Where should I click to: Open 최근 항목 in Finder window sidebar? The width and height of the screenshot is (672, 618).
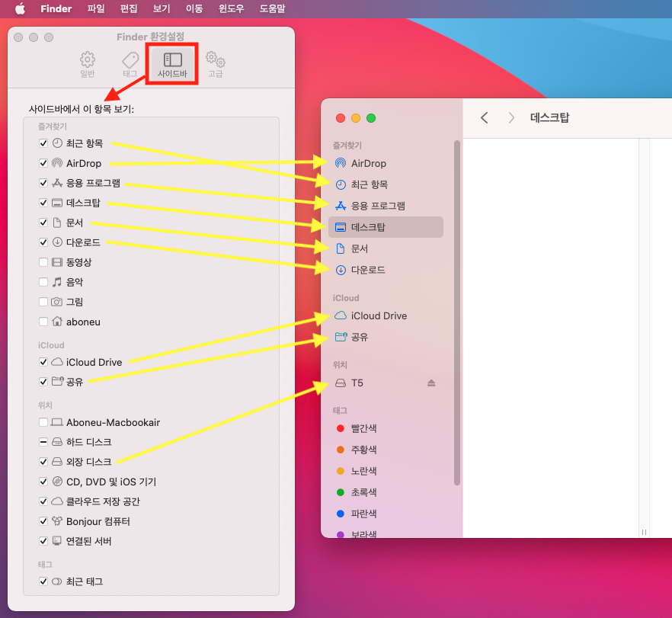[x=386, y=184]
